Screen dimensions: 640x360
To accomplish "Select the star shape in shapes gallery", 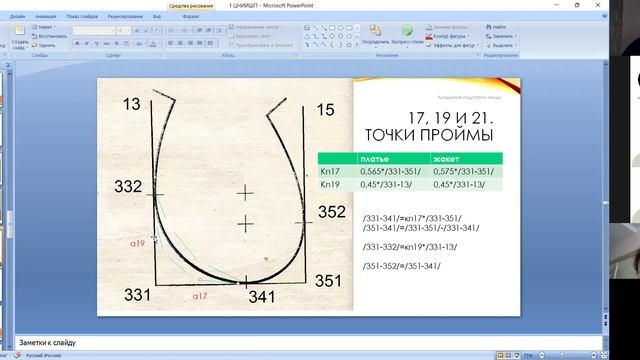I will pos(349,45).
